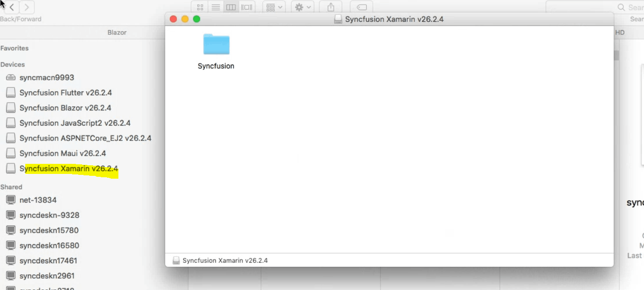
Task: Select the Syncfusion Blazor v26.2.4 device
Action: 63,107
